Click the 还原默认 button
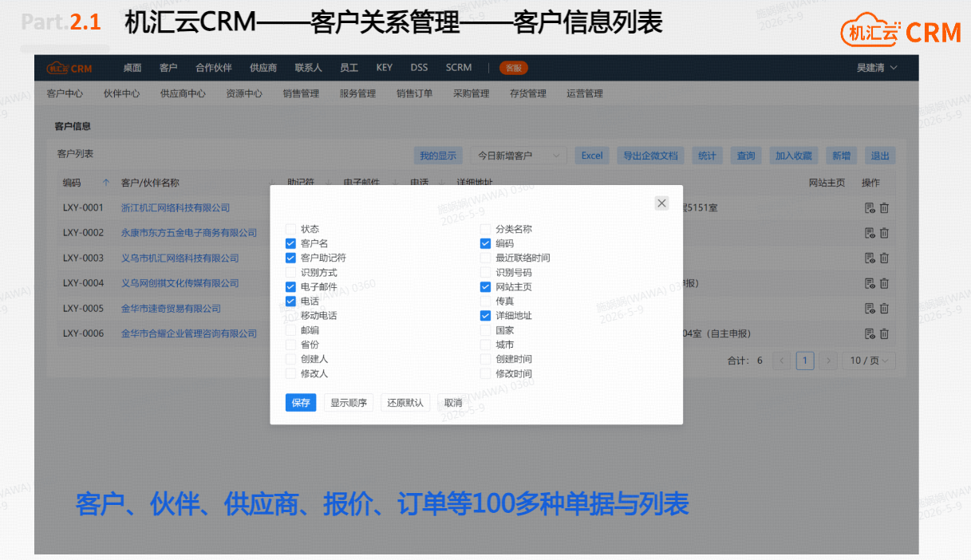The image size is (971, 560). [405, 403]
